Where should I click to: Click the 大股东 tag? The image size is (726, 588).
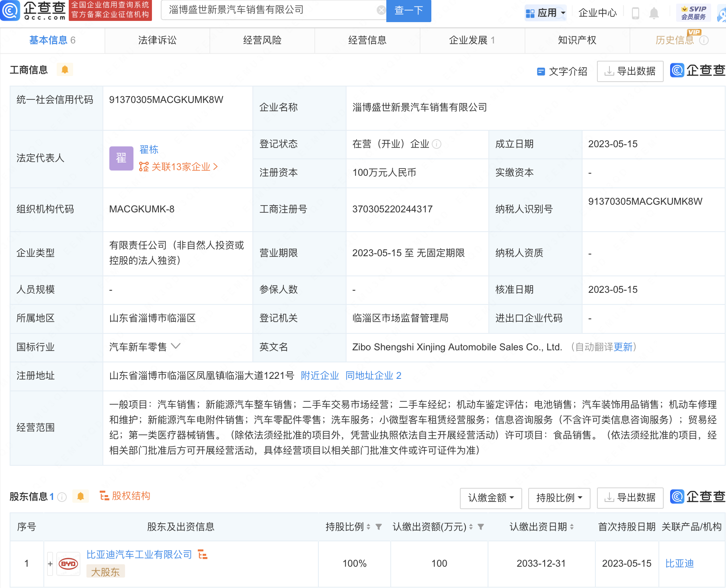pyautogui.click(x=105, y=572)
